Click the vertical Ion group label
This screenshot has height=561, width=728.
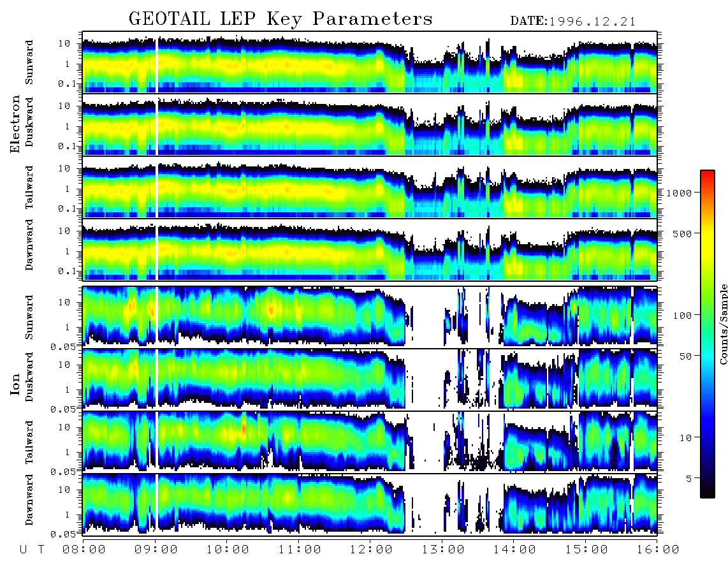pyautogui.click(x=15, y=384)
